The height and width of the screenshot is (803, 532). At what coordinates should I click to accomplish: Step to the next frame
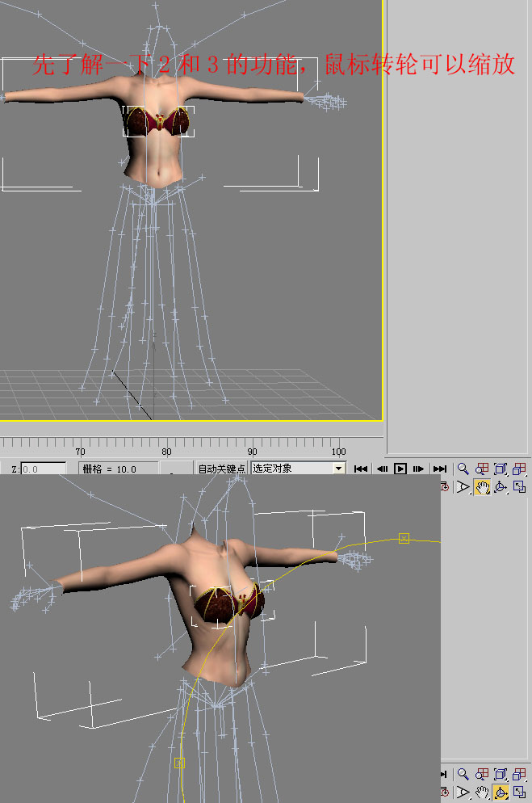click(419, 469)
